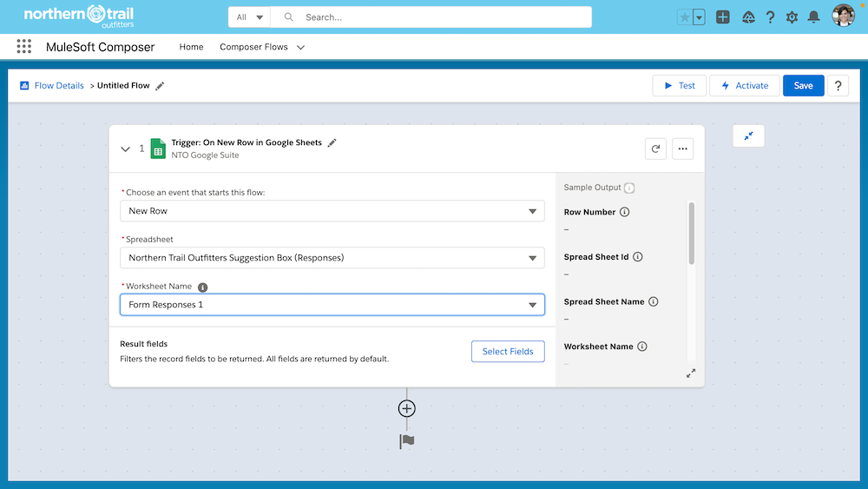Collapse the canvas using the shrink arrows button
This screenshot has width=868, height=489.
point(748,135)
